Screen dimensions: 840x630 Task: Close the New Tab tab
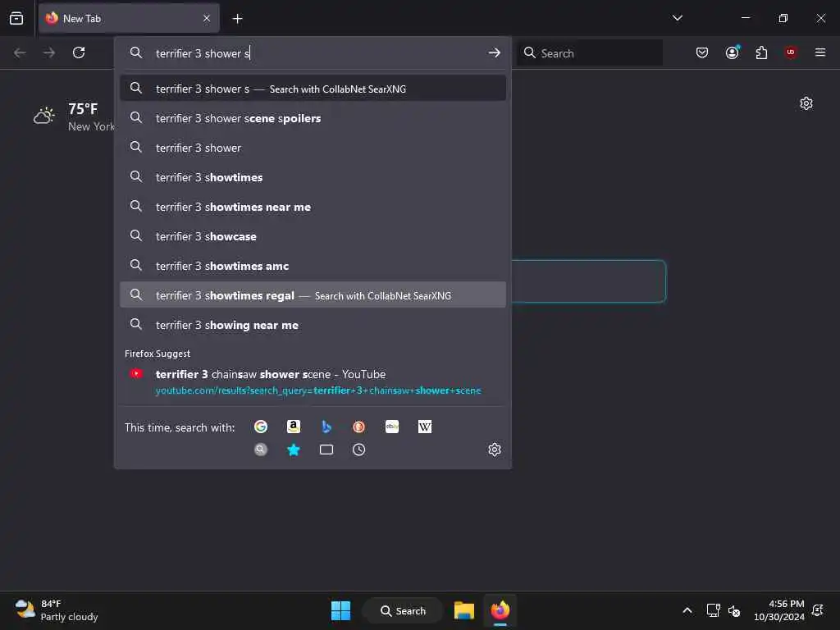[207, 19]
